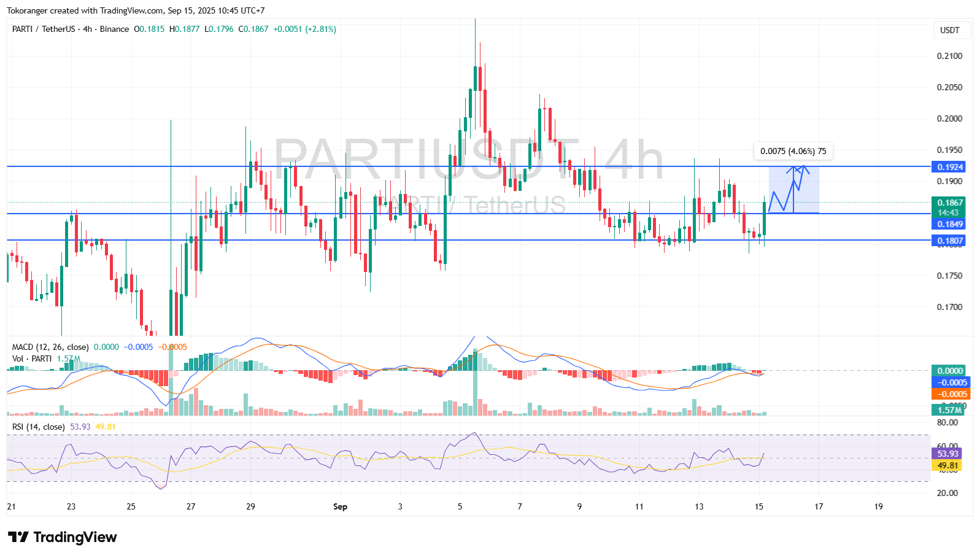Screen dimensions: 980x558
Task: Click the yellow 49.81 RSI legend value
Action: click(106, 427)
